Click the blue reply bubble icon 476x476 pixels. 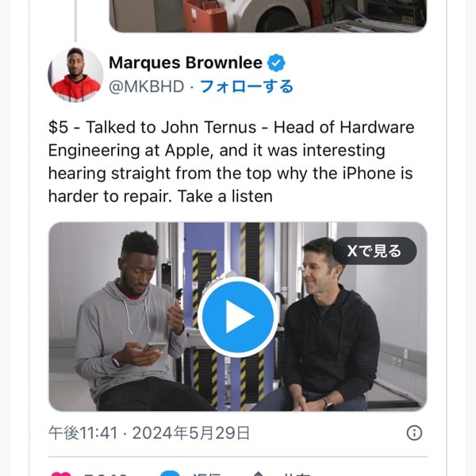point(170,474)
